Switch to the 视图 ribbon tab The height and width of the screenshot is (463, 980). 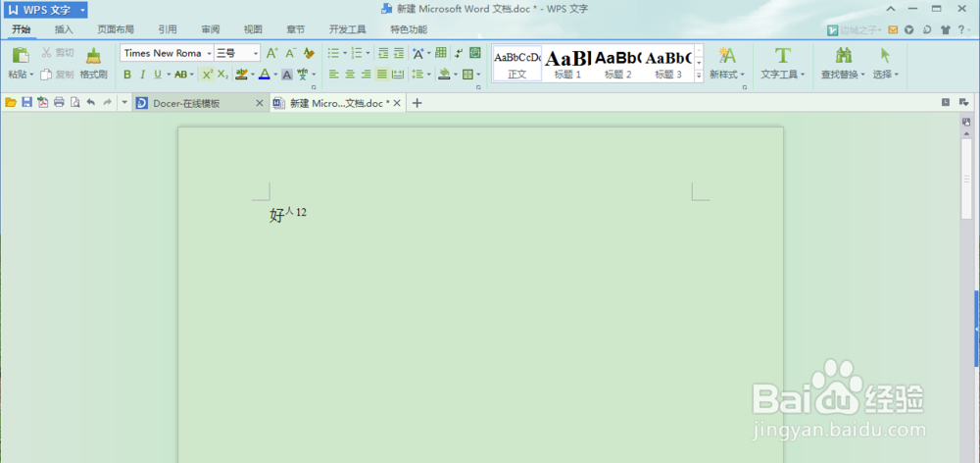[x=253, y=29]
